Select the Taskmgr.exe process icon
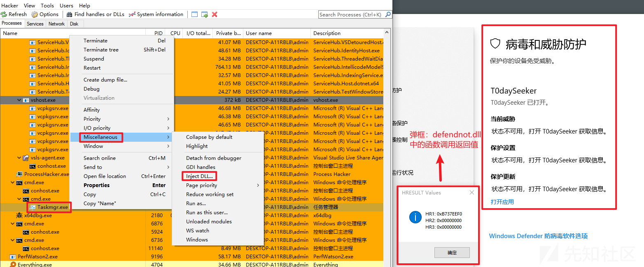The image size is (644, 267). pos(33,207)
